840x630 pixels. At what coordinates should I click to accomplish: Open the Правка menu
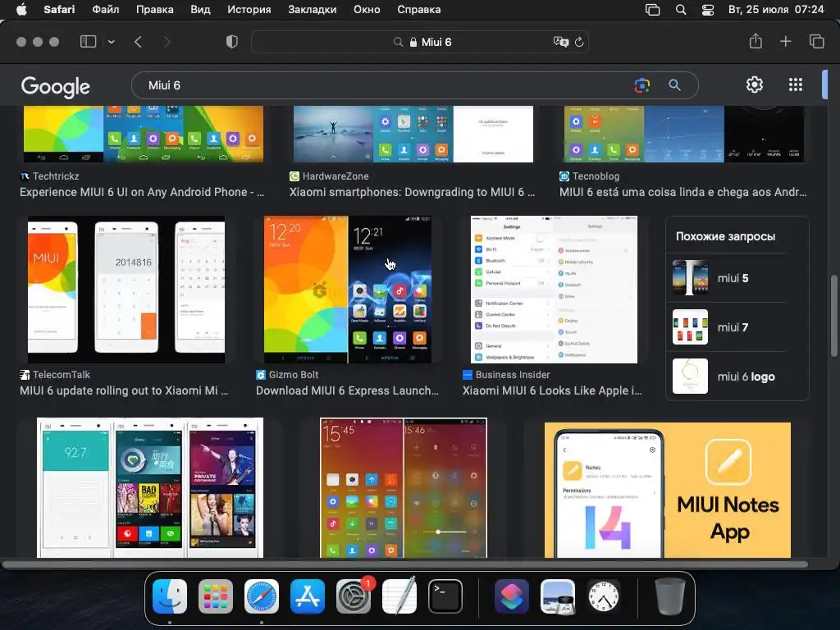155,10
